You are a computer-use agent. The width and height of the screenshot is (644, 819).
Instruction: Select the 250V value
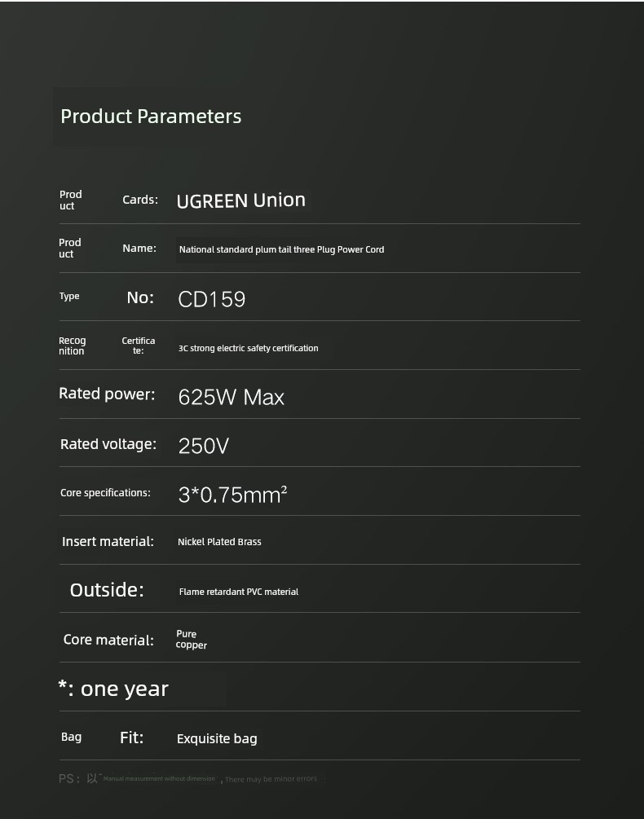point(204,446)
